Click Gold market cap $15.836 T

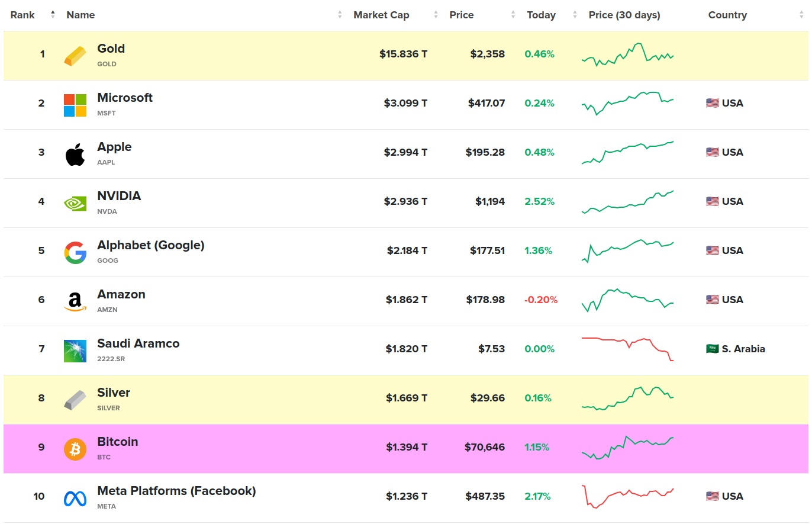tap(404, 54)
